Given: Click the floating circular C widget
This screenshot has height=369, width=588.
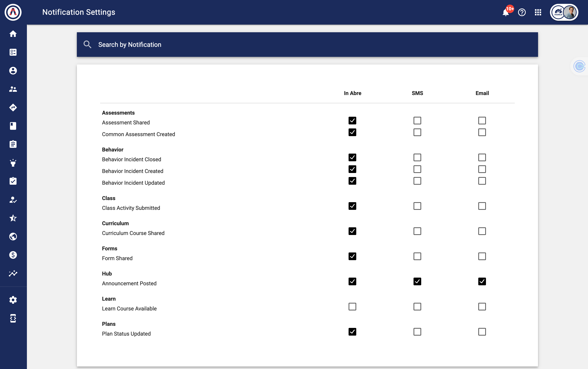Looking at the screenshot, I should 579,66.
